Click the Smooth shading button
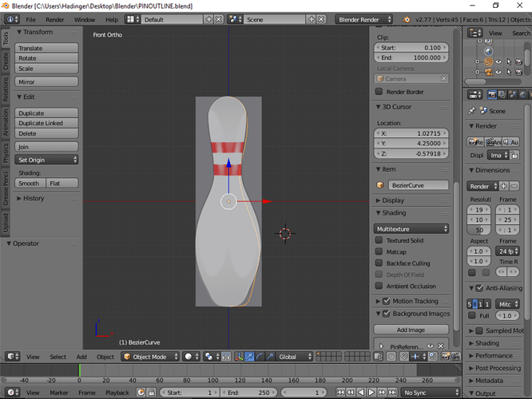This screenshot has height=399, width=532. 29,183
